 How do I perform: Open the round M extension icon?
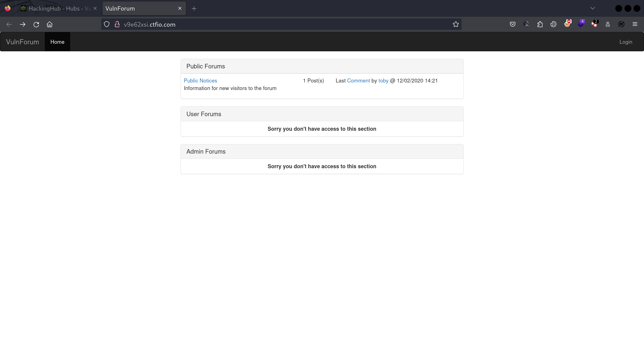click(x=621, y=24)
